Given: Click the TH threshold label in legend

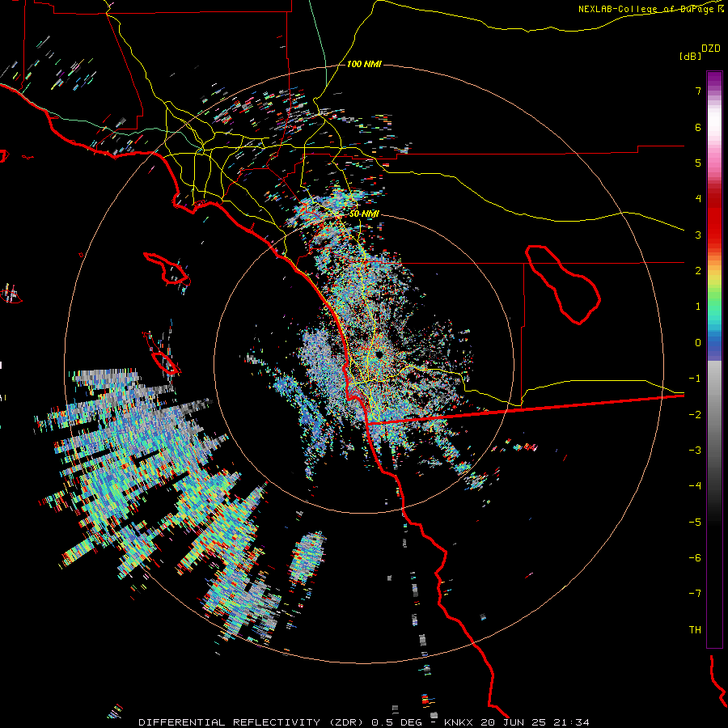Looking at the screenshot, I should pyautogui.click(x=695, y=630).
